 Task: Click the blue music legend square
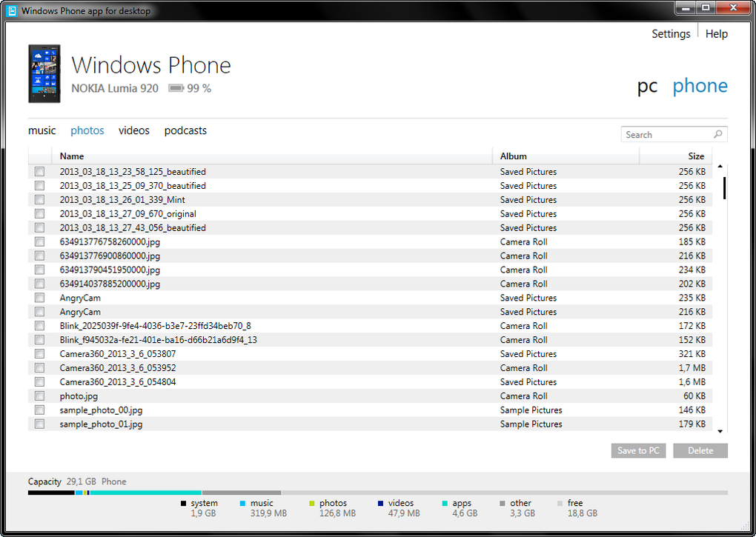tap(242, 503)
